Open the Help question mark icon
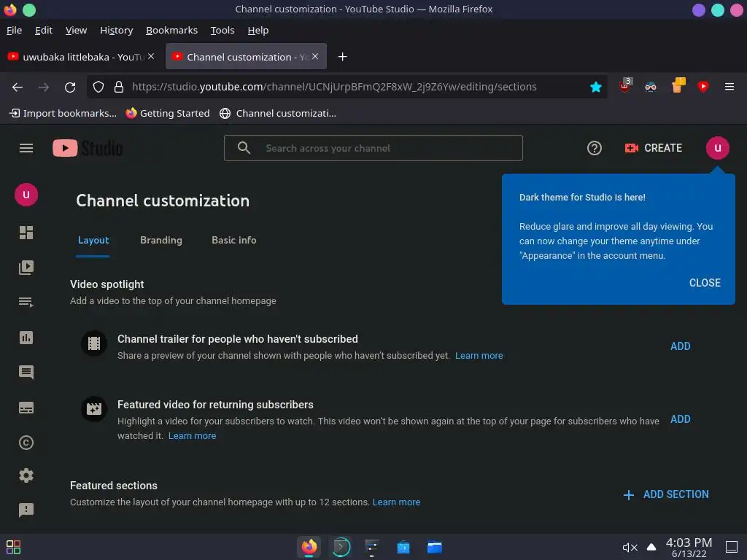The width and height of the screenshot is (747, 560). (594, 148)
